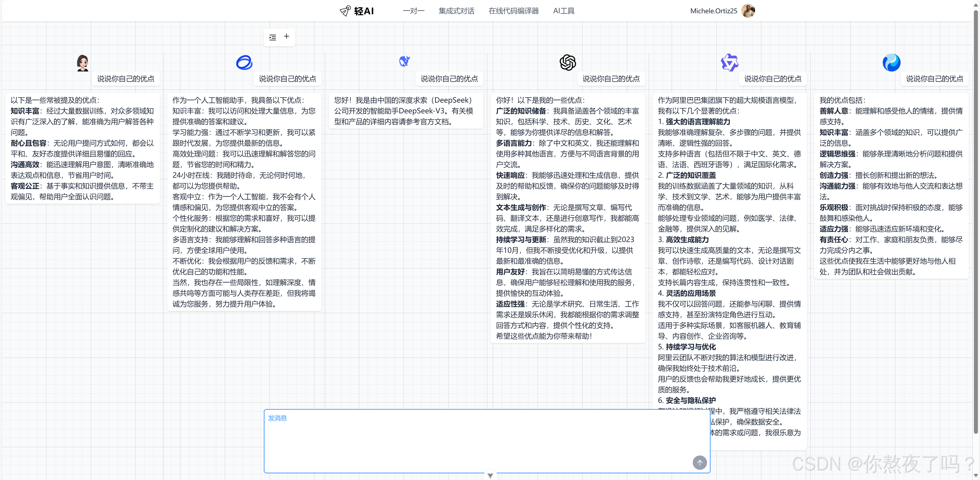Click the plus icon to add another AI model
Viewport: 980px width, 480px height.
[286, 37]
